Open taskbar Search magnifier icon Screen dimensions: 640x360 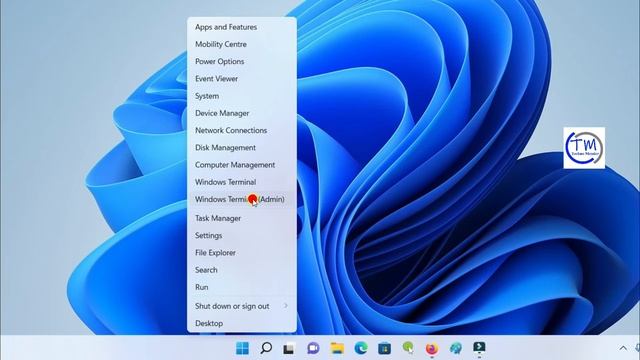click(266, 348)
